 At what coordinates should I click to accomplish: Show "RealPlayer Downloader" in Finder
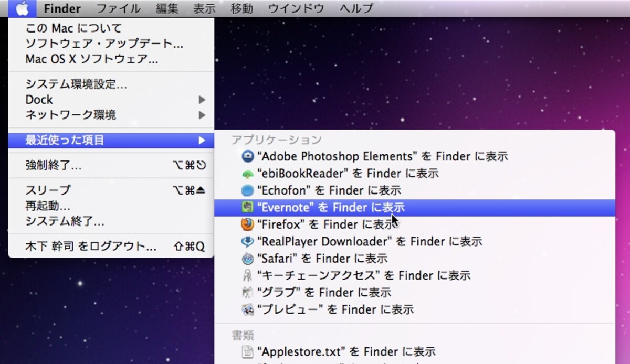(415, 241)
